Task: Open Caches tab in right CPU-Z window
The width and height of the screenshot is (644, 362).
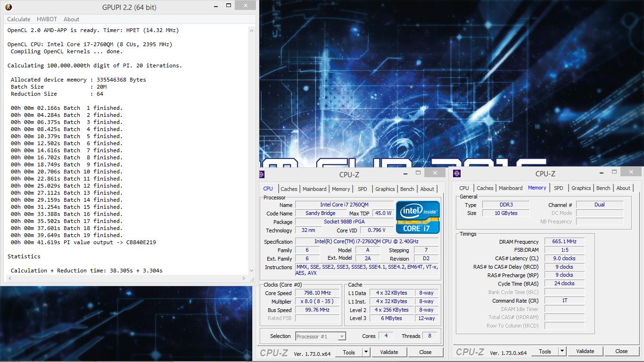Action: [485, 188]
